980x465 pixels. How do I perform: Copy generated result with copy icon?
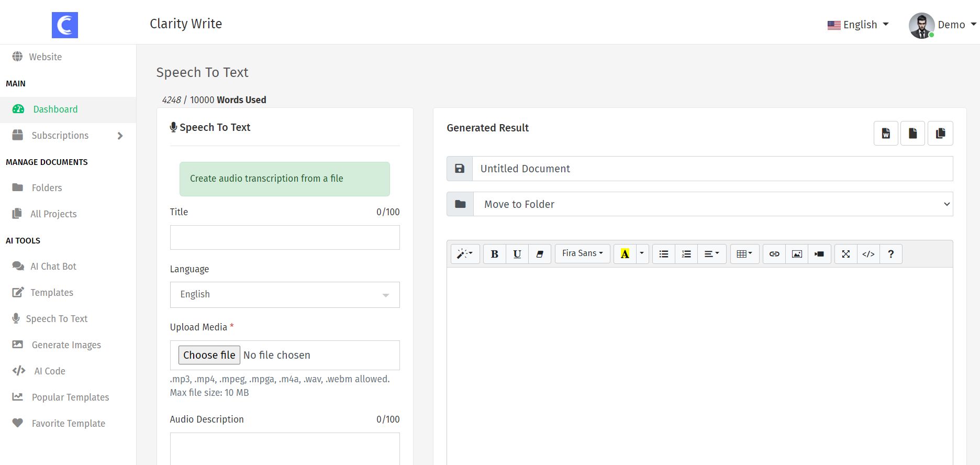(940, 133)
